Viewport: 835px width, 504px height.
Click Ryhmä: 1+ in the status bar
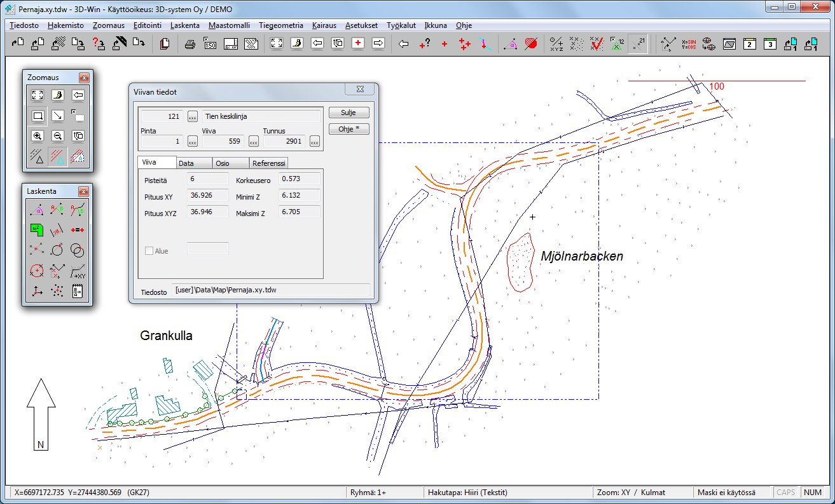(369, 492)
